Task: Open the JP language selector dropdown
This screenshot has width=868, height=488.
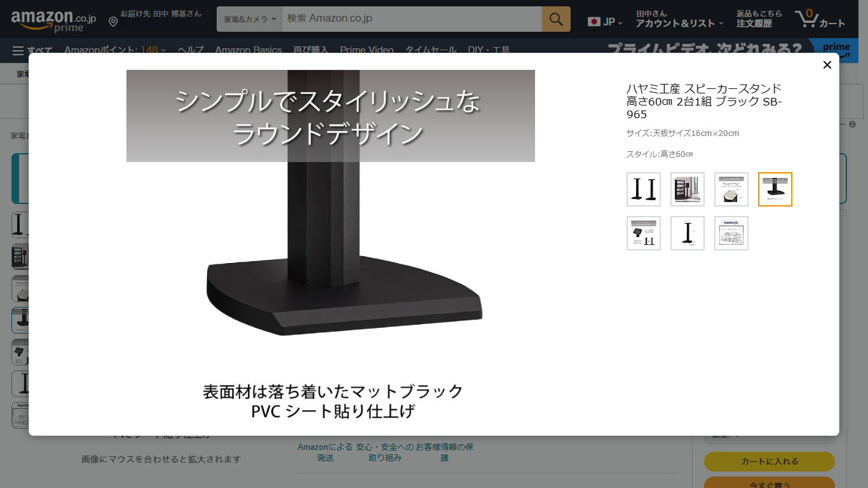Action: tap(605, 22)
